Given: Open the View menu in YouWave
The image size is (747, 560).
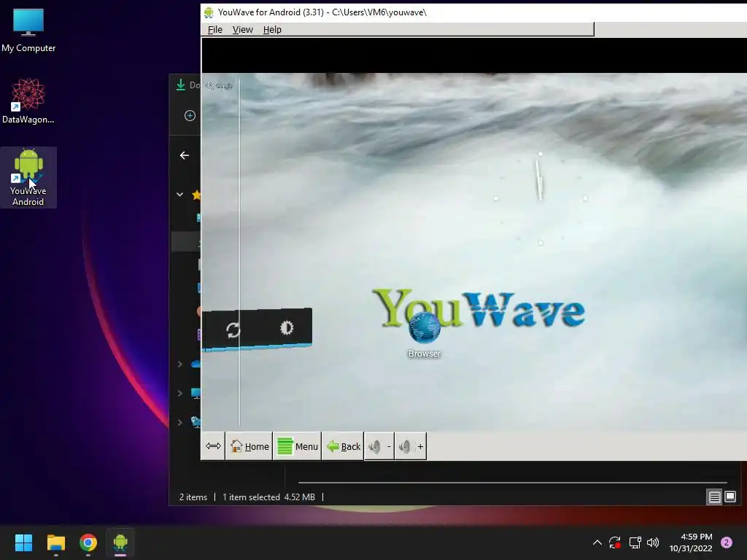Looking at the screenshot, I should click(x=242, y=29).
